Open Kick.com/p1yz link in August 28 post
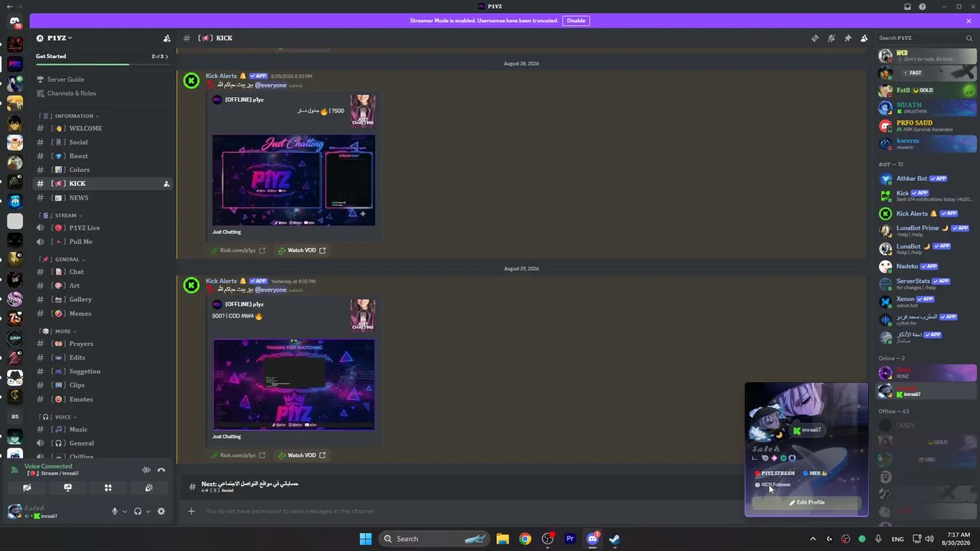The width and height of the screenshot is (980, 551). [239, 250]
